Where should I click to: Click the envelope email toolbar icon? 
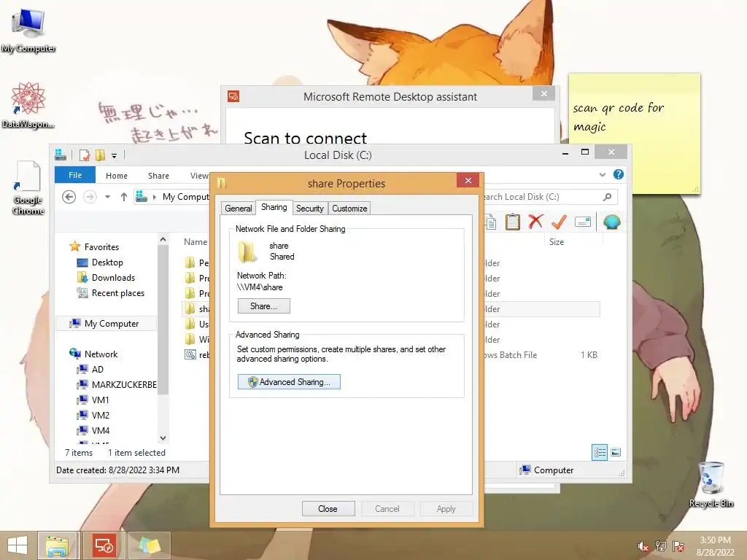[583, 222]
